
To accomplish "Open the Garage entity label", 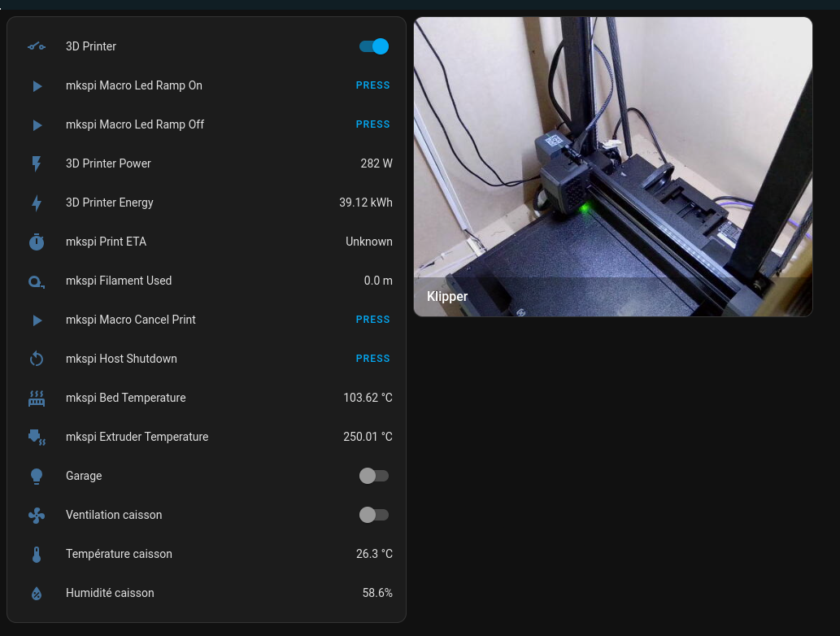I will [x=84, y=476].
